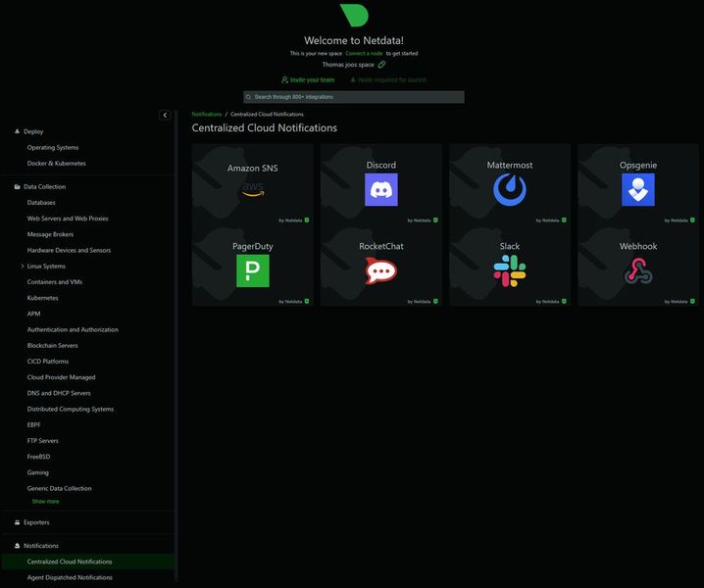Click the Netdata badge on Webhook card
704x588 pixels.
coord(692,301)
